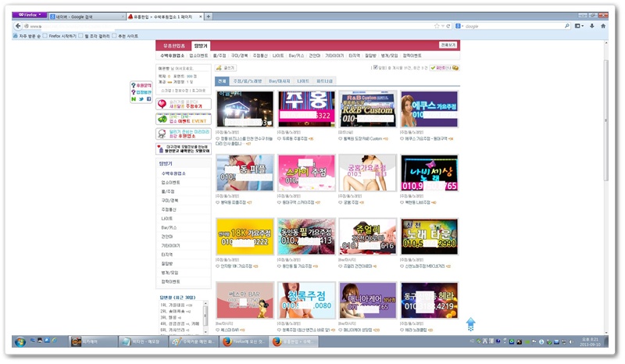625x364 pixels.
Task: Go to the Firefox home page icon
Action: coord(603,26)
